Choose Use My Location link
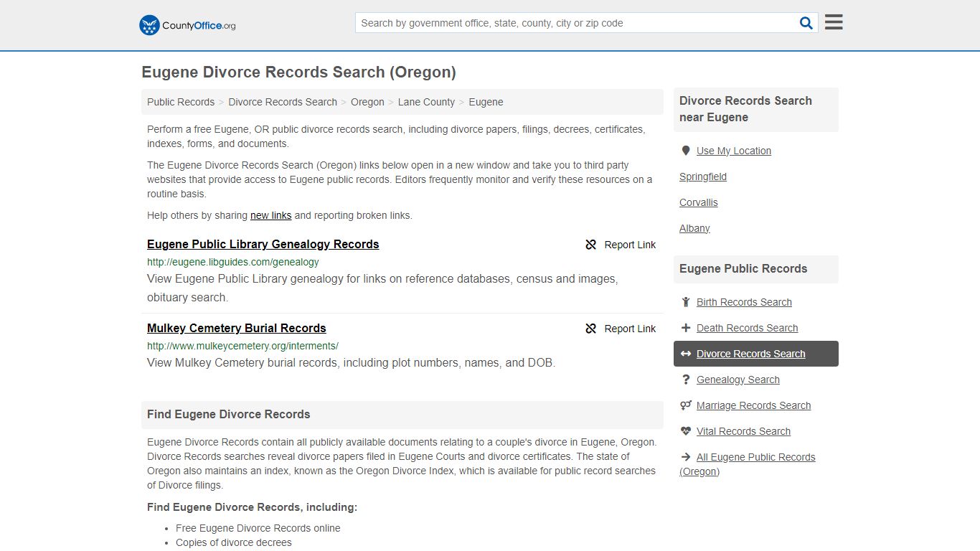980x551 pixels. [734, 151]
